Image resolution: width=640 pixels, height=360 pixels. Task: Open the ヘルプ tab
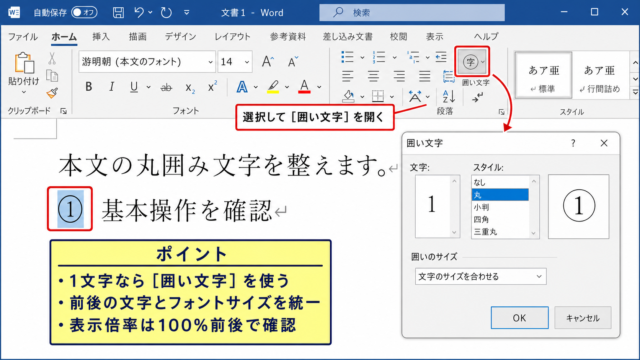(x=486, y=37)
